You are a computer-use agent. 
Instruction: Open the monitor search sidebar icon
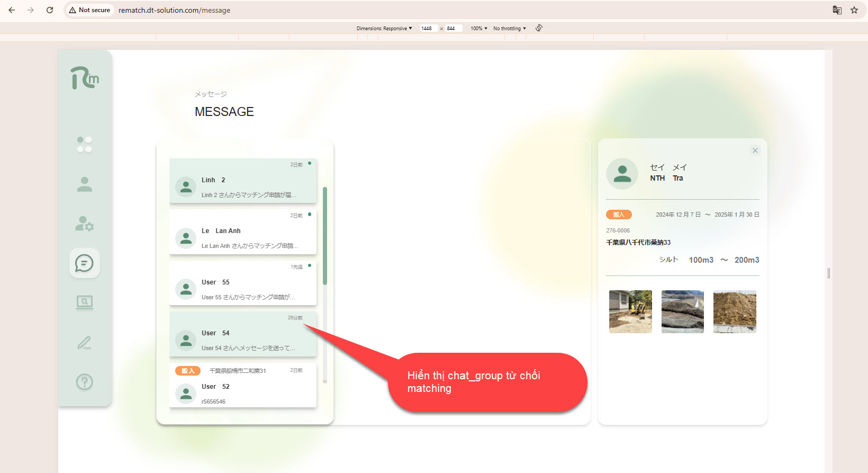point(84,302)
